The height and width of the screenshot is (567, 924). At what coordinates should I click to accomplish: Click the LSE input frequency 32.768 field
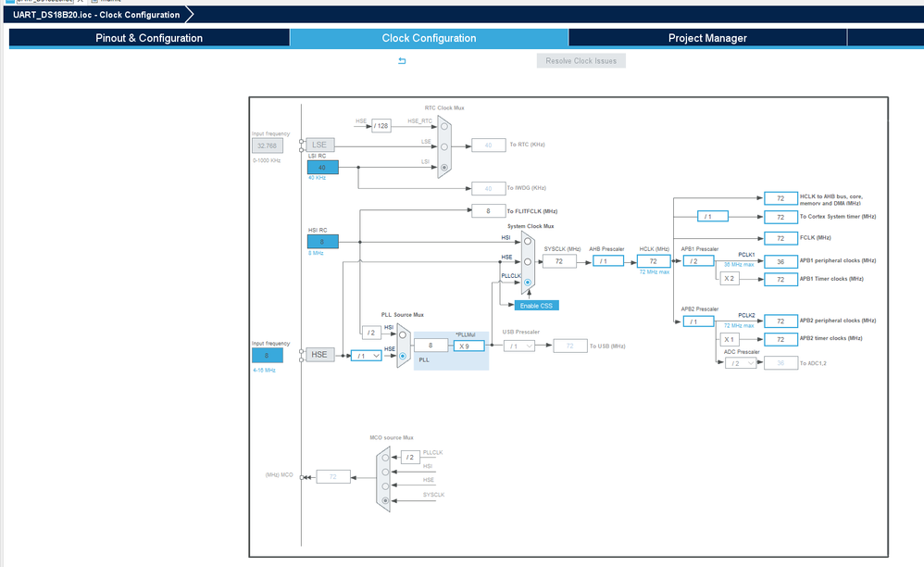(268, 145)
